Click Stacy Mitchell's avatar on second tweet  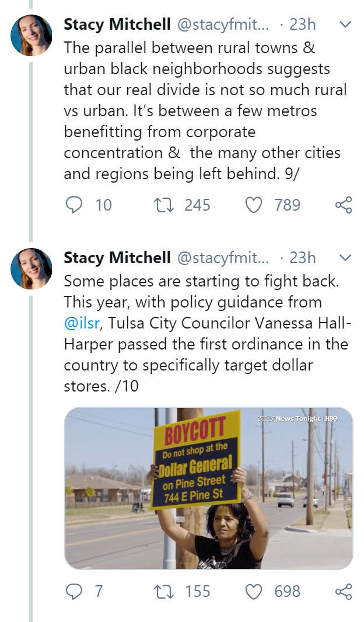pyautogui.click(x=32, y=268)
